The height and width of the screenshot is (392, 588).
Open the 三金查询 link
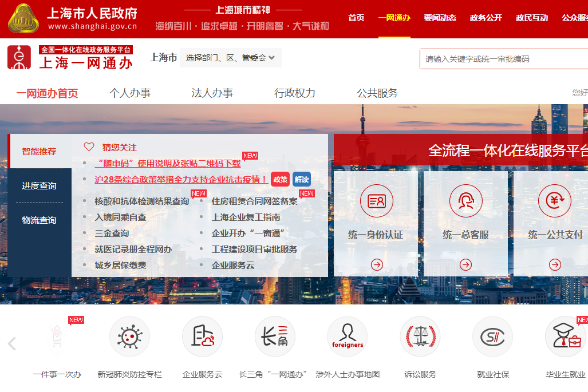click(x=112, y=233)
